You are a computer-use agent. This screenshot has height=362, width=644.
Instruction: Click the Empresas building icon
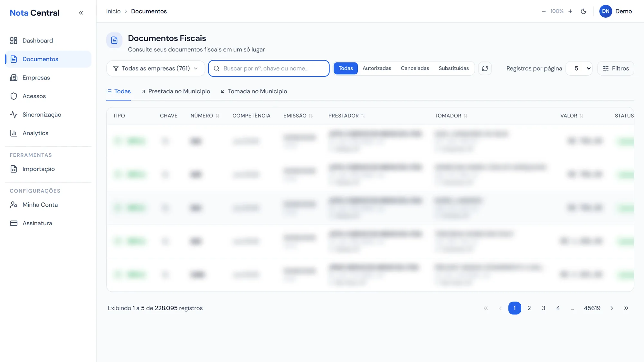click(x=14, y=78)
